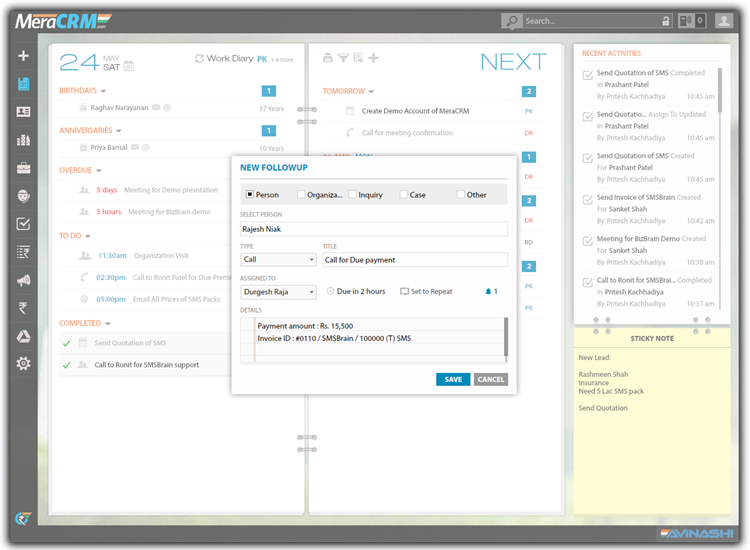The height and width of the screenshot is (550, 750).
Task: Click the Save button
Action: (453, 379)
